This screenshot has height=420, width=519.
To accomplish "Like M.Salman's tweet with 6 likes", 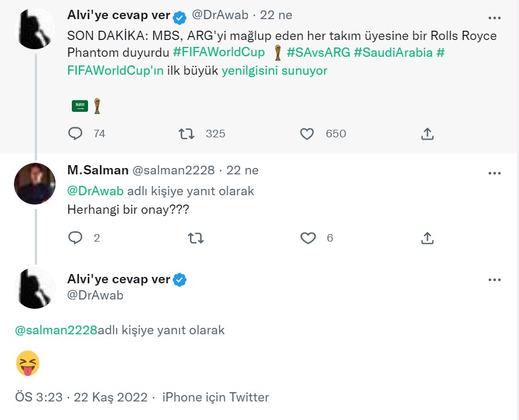I will tap(308, 238).
